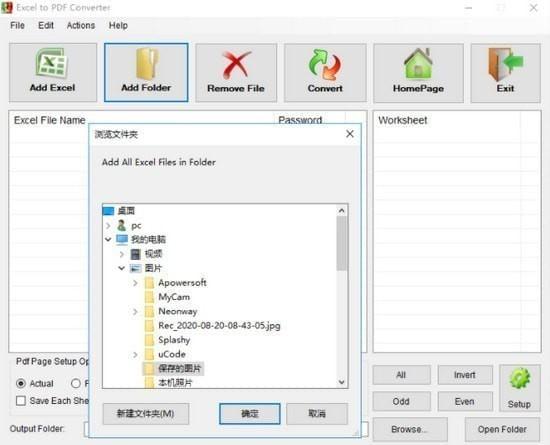This screenshot has height=445, width=550.
Task: Click the 保存的图片 folder icon
Action: pos(149,369)
